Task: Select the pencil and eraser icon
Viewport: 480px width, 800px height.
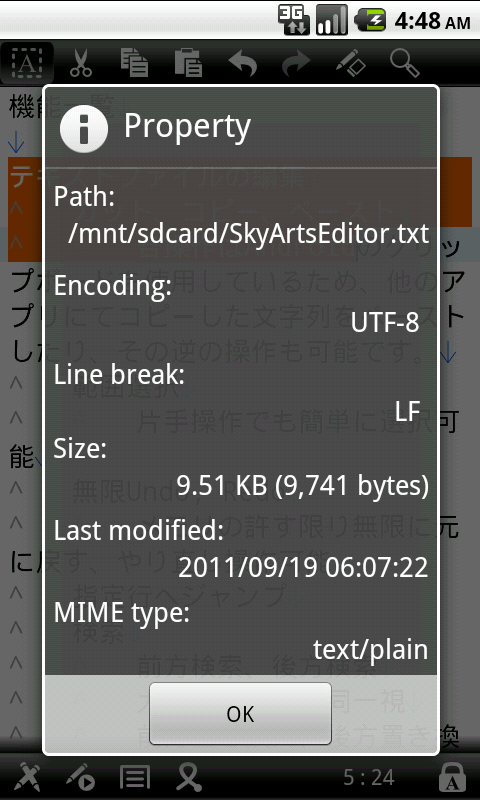Action: coord(351,63)
